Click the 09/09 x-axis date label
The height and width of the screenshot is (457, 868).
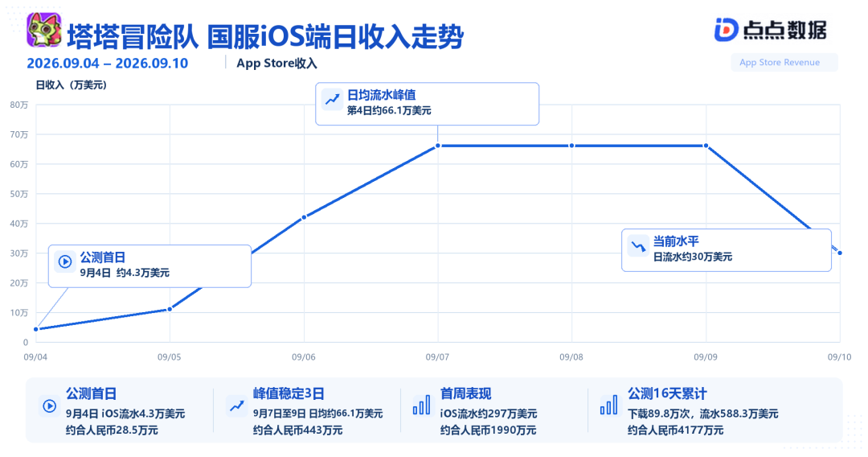tap(706, 357)
